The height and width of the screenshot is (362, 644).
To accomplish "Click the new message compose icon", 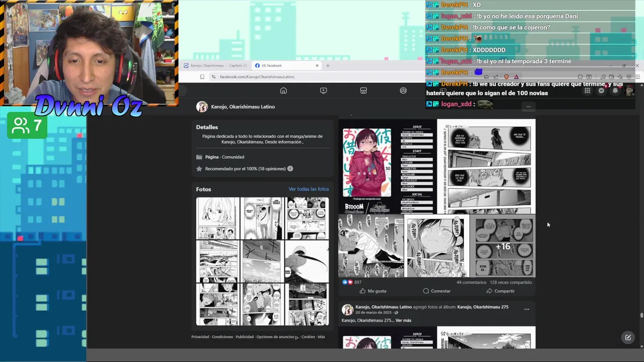I will (628, 337).
